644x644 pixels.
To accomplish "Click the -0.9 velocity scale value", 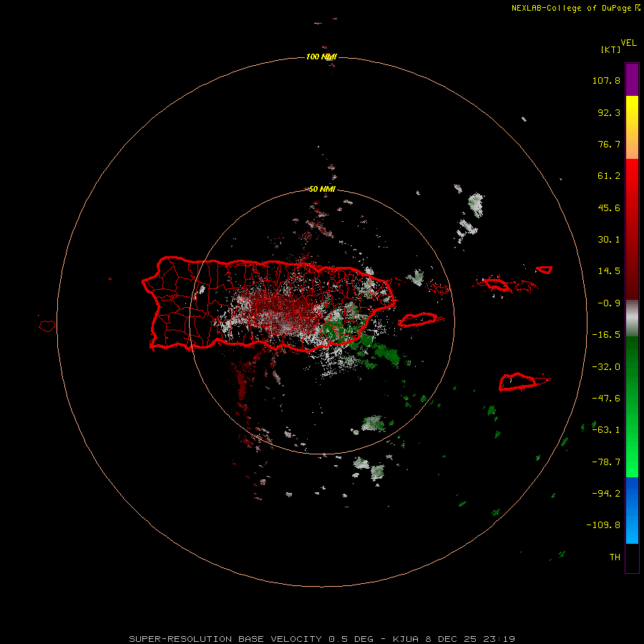I will coord(609,303).
